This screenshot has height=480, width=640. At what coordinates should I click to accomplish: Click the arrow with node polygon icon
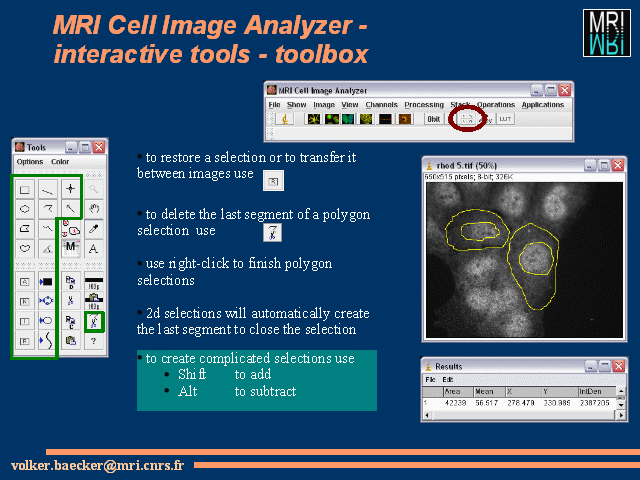click(x=46, y=301)
